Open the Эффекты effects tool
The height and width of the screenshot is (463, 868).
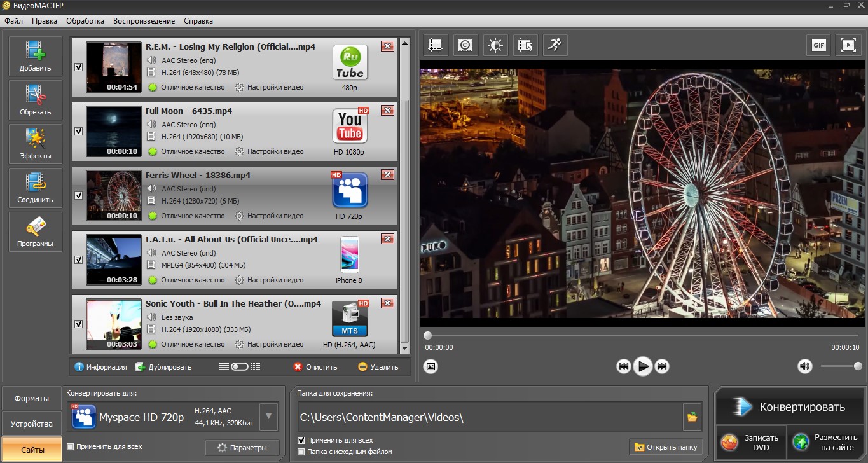[x=36, y=144]
